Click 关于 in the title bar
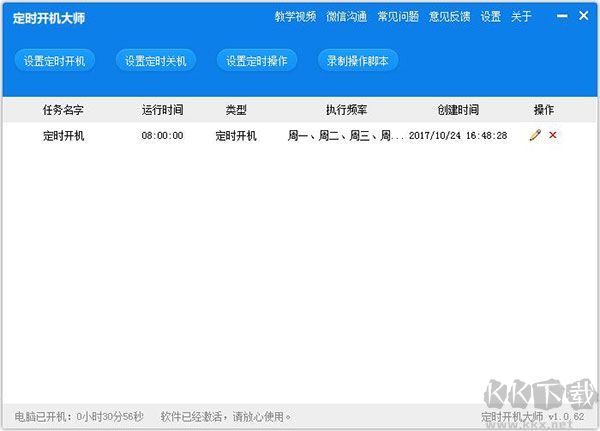This screenshot has height=431, width=600. pyautogui.click(x=521, y=17)
